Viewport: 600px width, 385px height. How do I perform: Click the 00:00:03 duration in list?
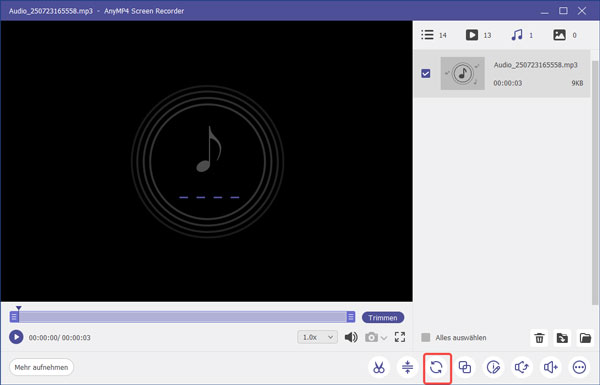point(507,83)
